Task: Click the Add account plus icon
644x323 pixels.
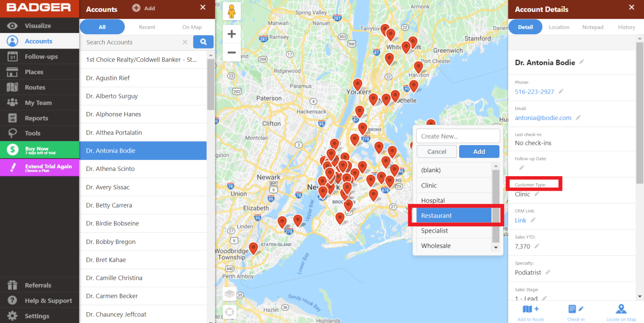Action: (136, 8)
